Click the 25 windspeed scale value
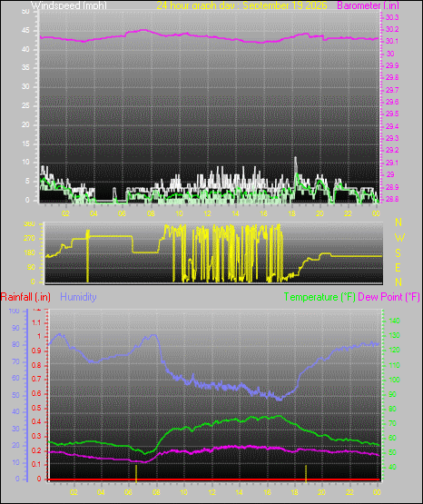The height and width of the screenshot is (504, 423). tap(25, 105)
